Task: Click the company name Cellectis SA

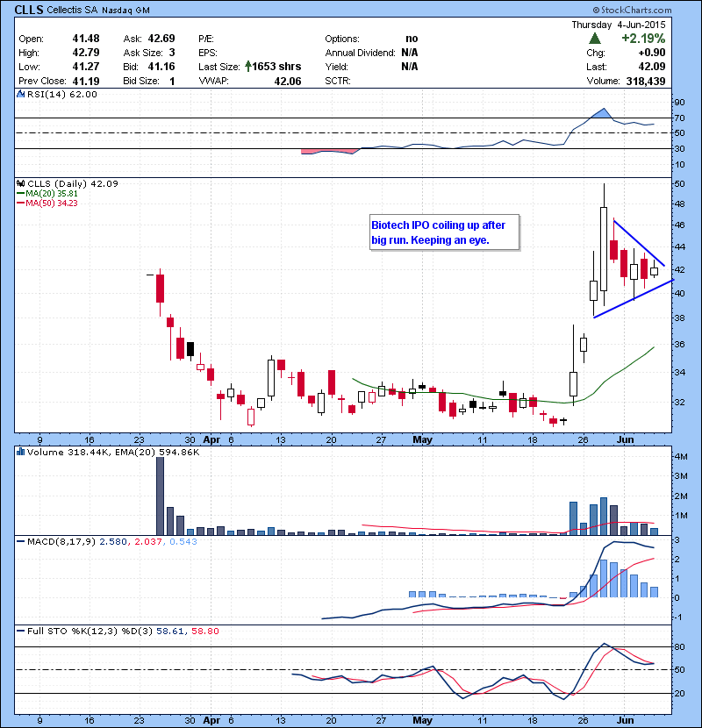Action: [72, 10]
